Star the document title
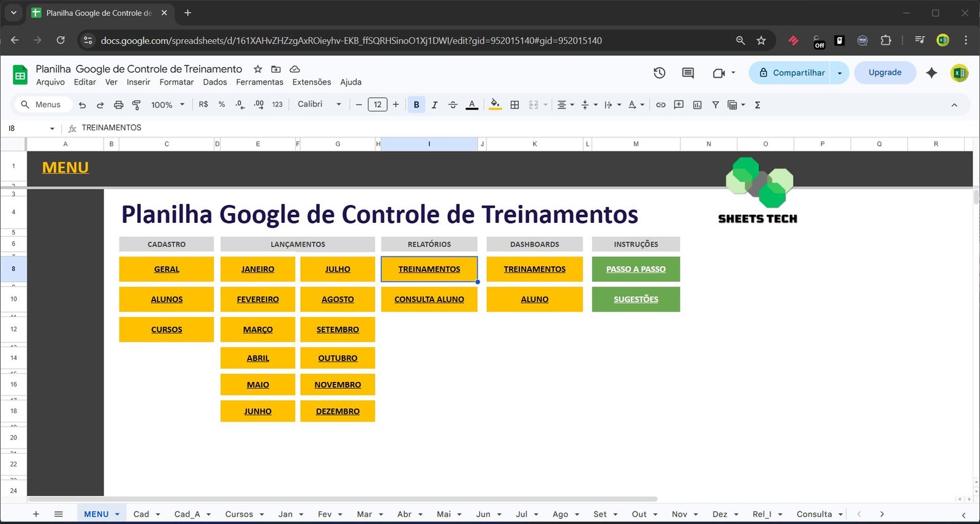Viewport: 980px width, 524px height. [x=258, y=69]
